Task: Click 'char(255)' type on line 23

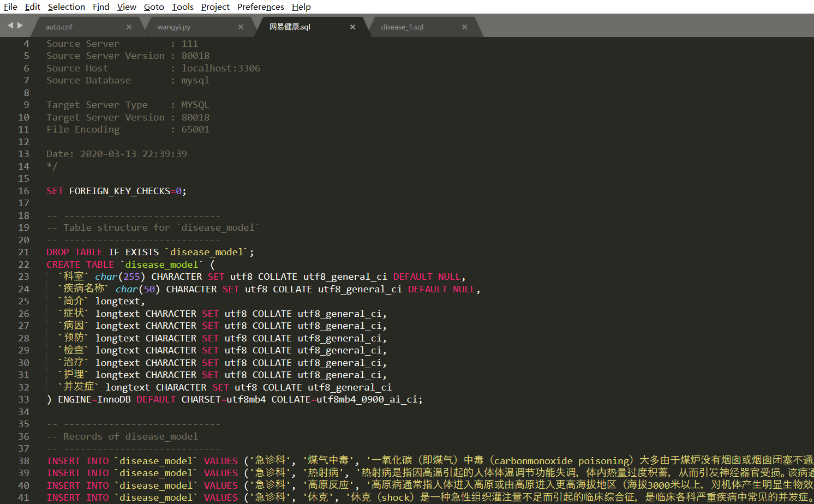Action: (x=120, y=277)
